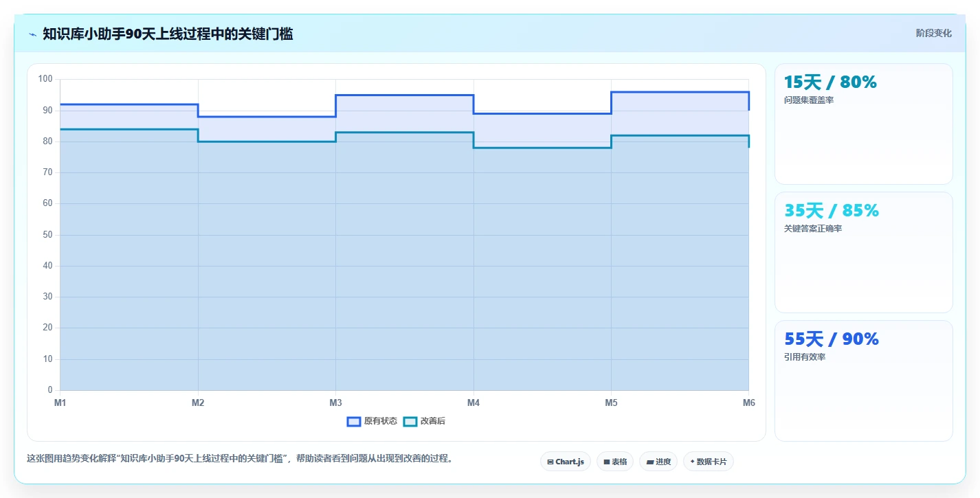The height and width of the screenshot is (498, 980).
Task: Click the 100 y-axis label
Action: 45,79
